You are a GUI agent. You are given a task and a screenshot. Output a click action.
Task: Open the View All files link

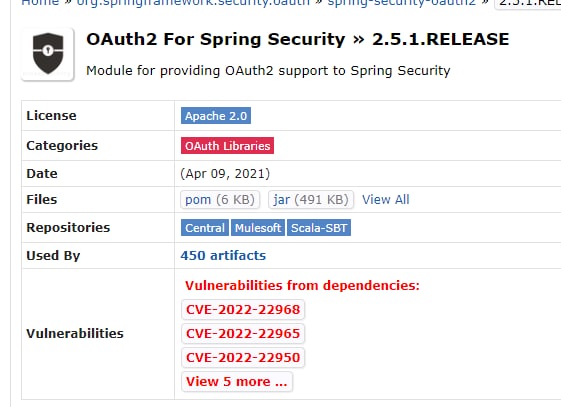click(386, 200)
